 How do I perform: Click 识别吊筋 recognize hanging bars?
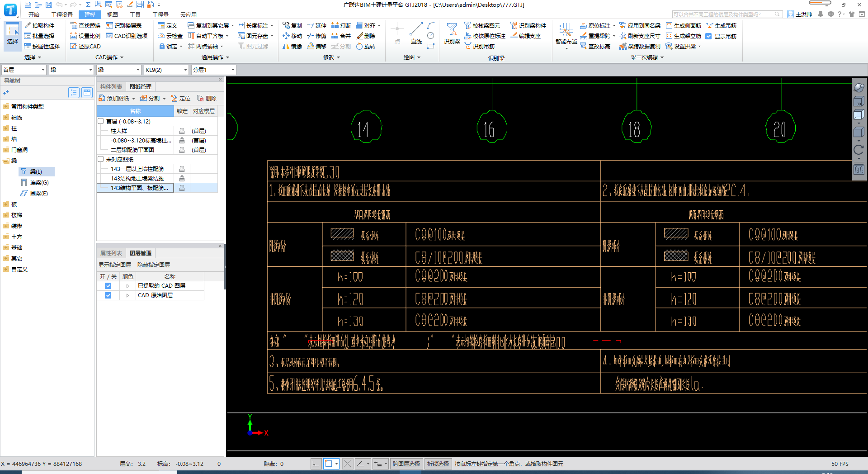(x=480, y=46)
